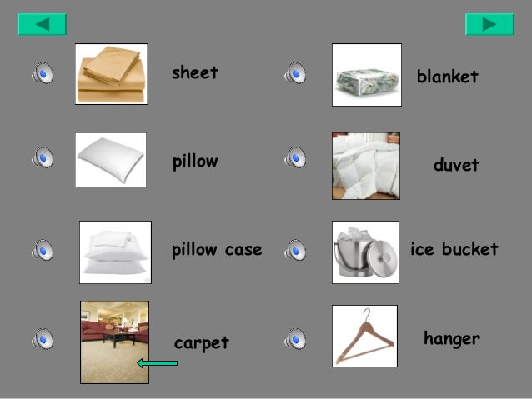532x399 pixels.
Task: Click the white pillow picture
Action: click(111, 160)
